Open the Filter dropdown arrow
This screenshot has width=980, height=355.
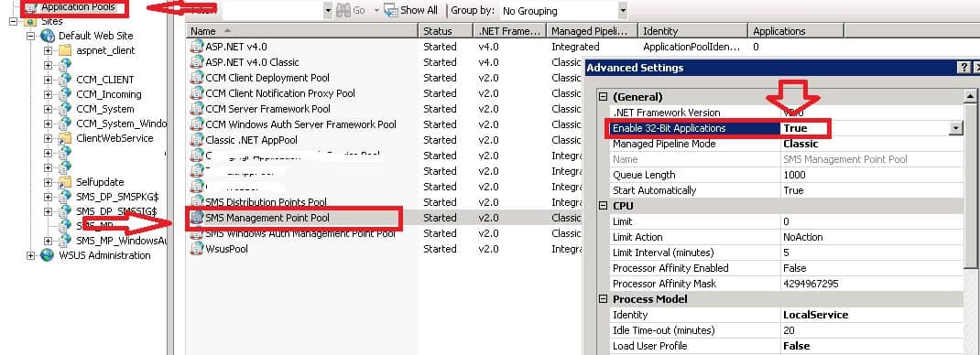click(328, 11)
